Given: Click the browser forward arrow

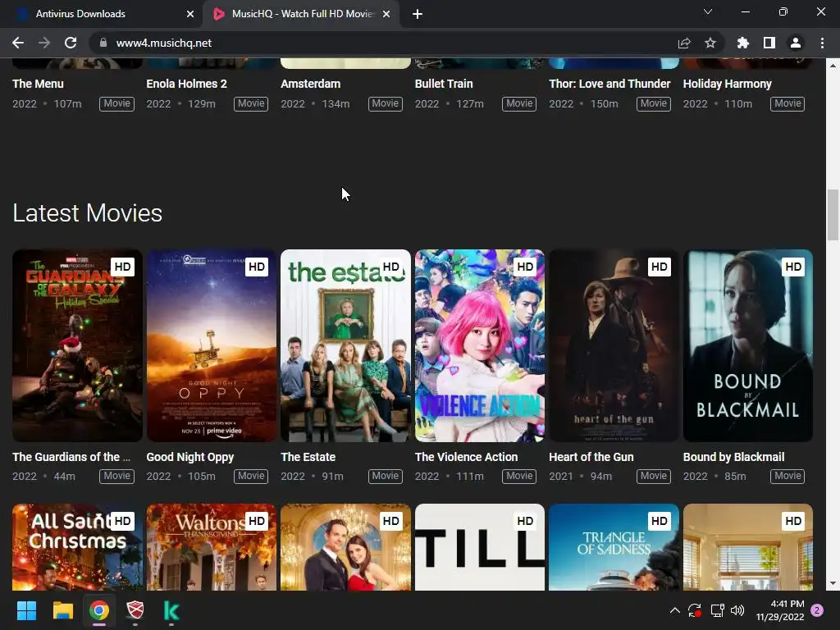Looking at the screenshot, I should pos(44,43).
